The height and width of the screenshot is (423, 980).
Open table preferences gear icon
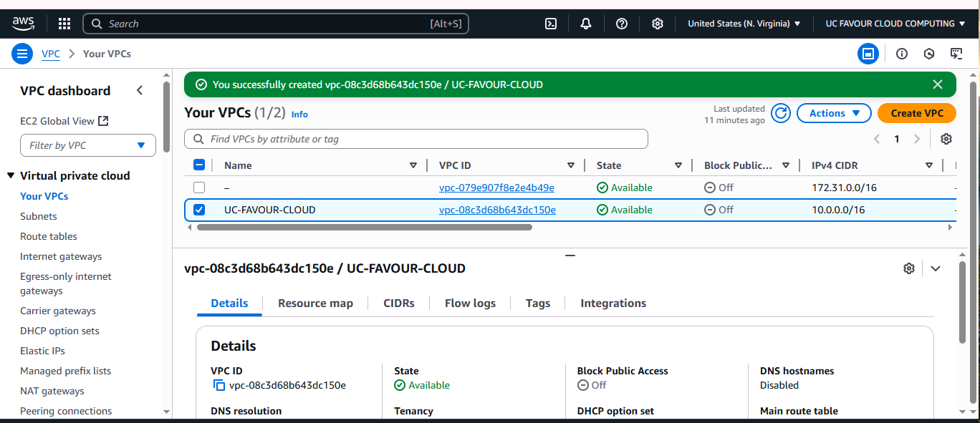(946, 139)
